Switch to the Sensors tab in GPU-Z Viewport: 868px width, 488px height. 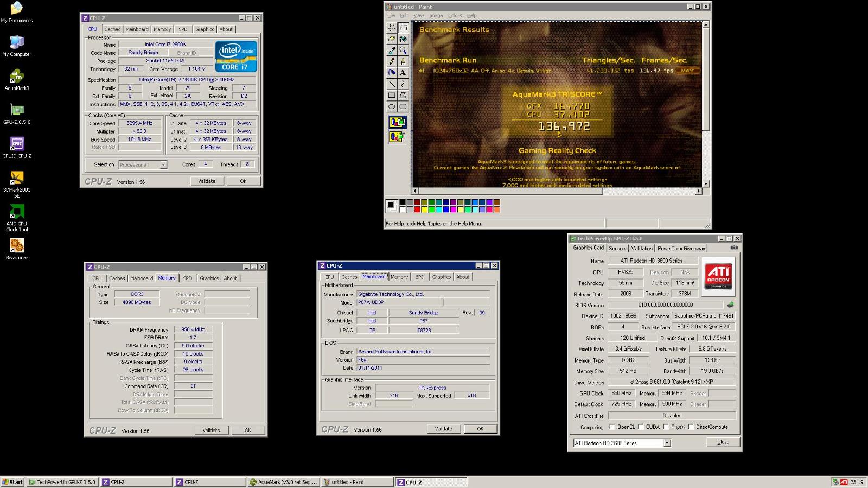point(617,248)
